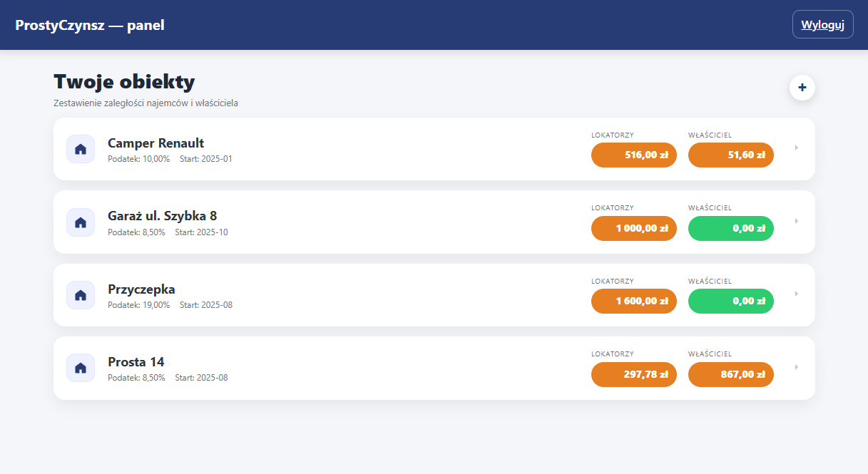The image size is (868, 474).
Task: Click the house icon beside Przyczepka
Action: (81, 295)
